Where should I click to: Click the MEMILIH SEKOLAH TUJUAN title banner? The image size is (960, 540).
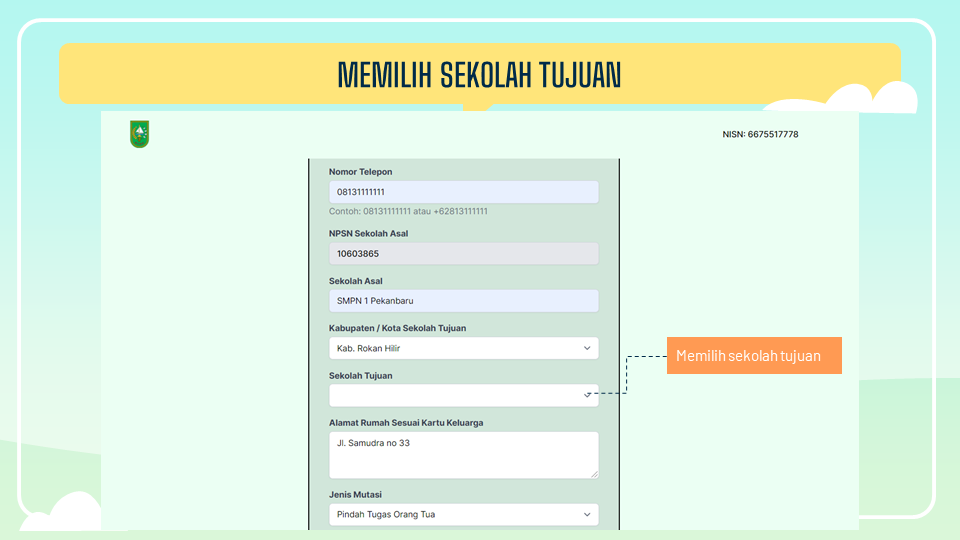coord(480,74)
